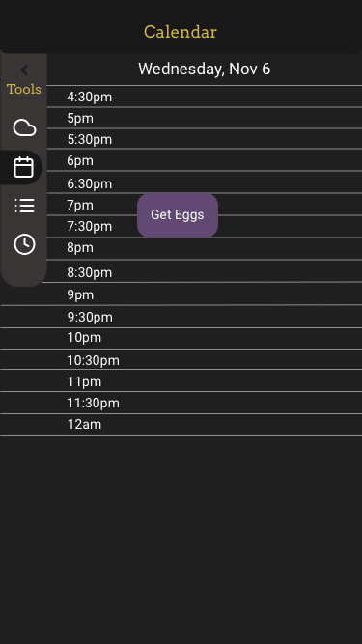
Task: Click the Tools sidebar label
Action: tap(24, 89)
